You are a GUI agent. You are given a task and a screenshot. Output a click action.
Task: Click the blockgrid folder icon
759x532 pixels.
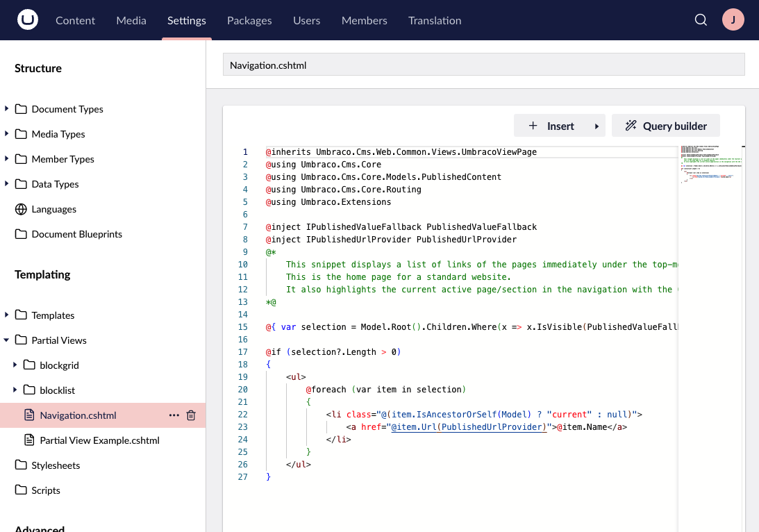[29, 365]
